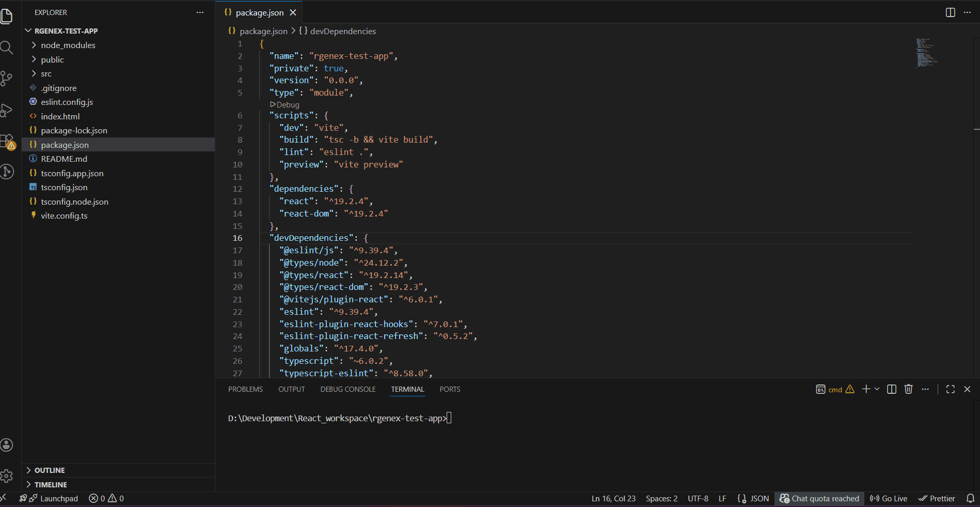Open Explorer more actions ellipsis
Image resolution: width=980 pixels, height=507 pixels.
tap(200, 12)
